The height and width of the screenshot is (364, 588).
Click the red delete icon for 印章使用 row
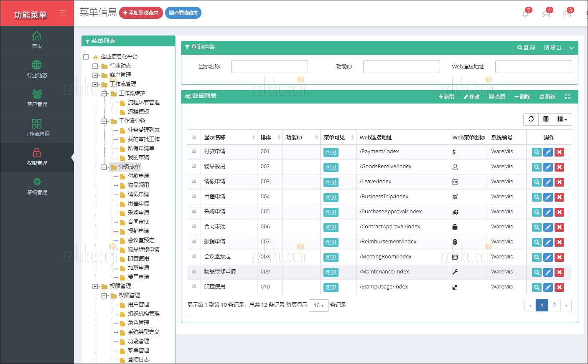[559, 288]
